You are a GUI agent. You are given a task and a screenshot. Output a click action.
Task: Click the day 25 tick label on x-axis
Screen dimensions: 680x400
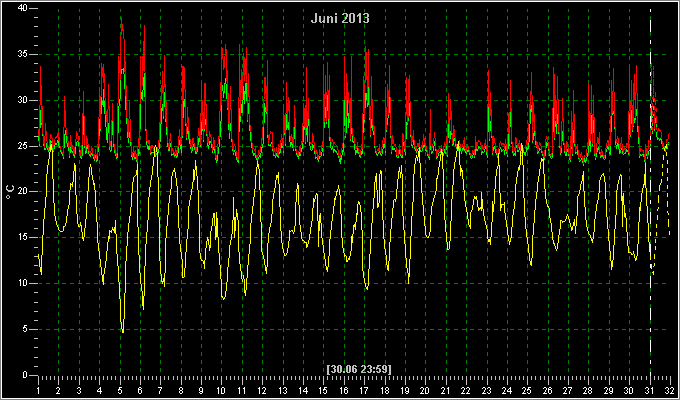pyautogui.click(x=526, y=390)
